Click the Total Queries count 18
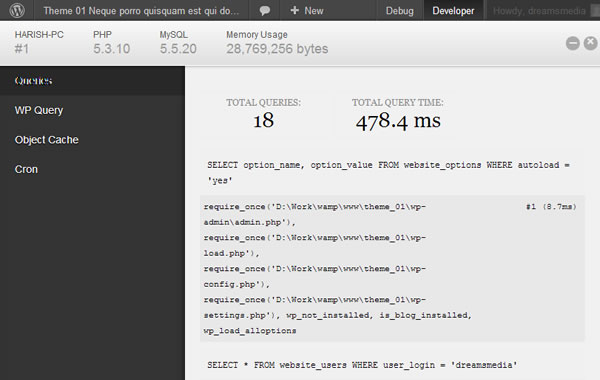The image size is (600, 380). tap(263, 120)
